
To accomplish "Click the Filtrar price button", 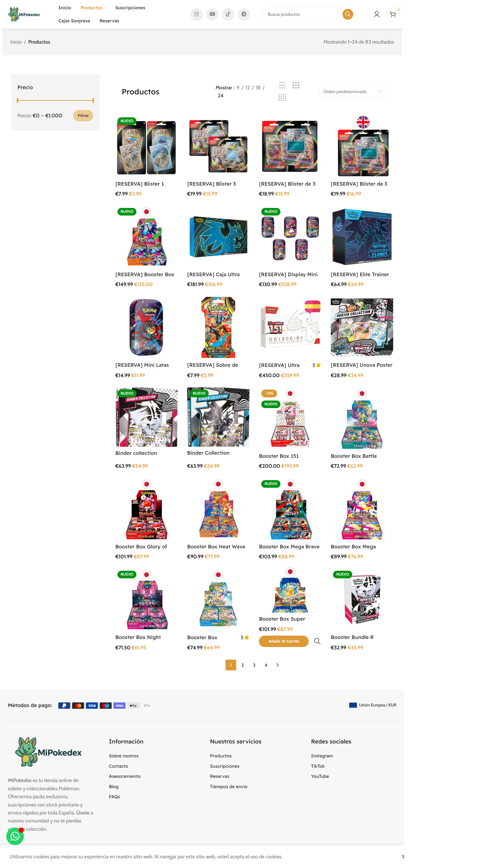I will 83,116.
